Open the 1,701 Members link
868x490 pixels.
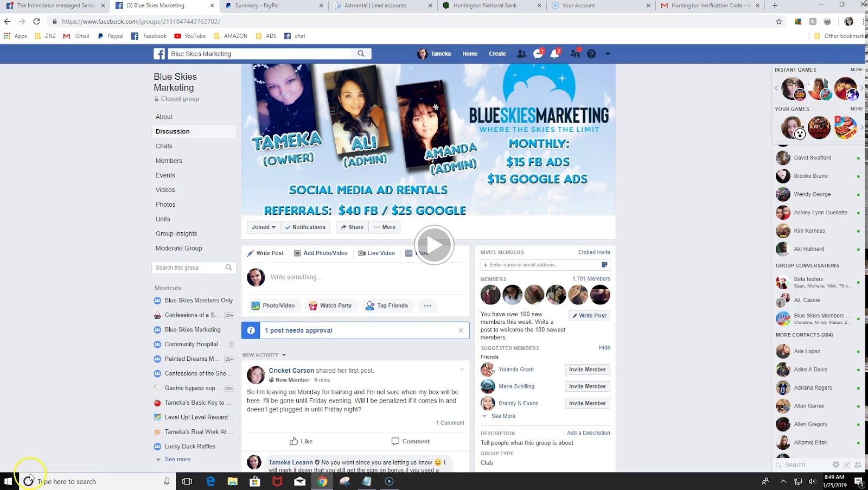(591, 279)
